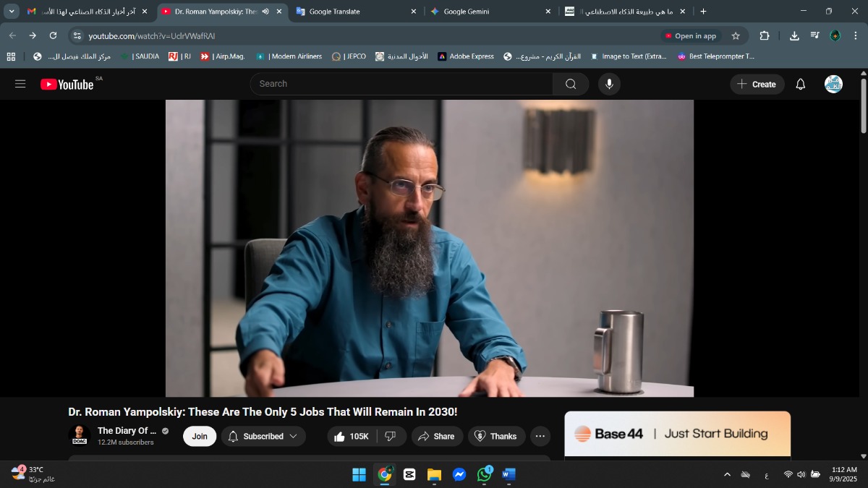Open media controls in Chrome toolbar
The width and height of the screenshot is (868, 488).
click(x=814, y=35)
